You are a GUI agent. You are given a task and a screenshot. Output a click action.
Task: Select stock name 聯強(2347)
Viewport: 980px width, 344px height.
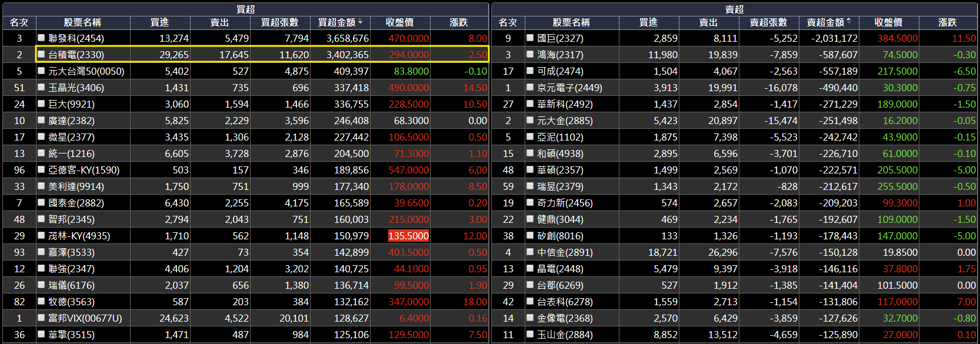tap(71, 269)
